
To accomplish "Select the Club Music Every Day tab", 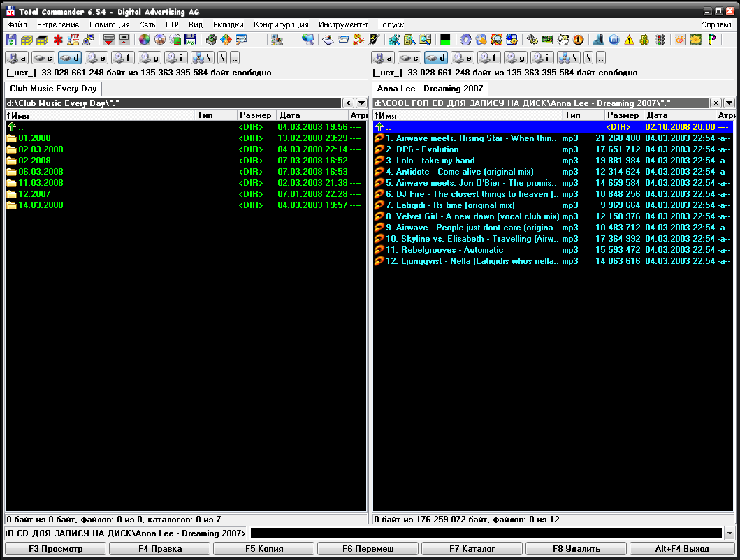I will (53, 89).
